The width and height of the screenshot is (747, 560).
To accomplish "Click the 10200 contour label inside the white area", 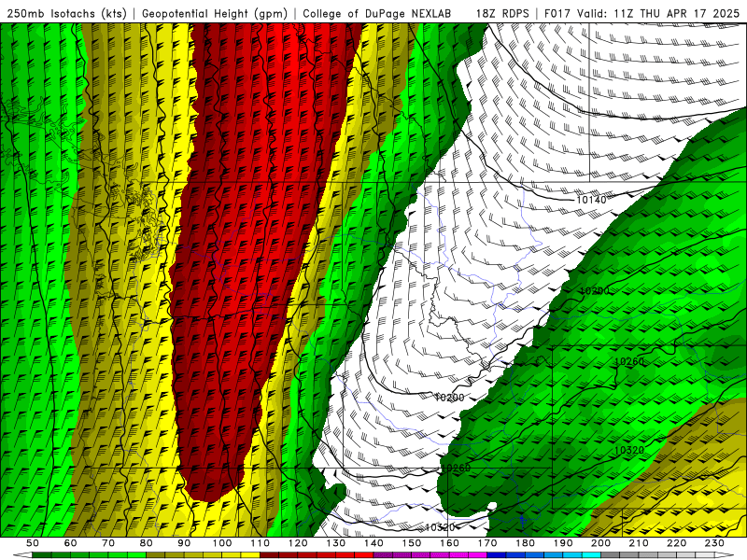I will (x=449, y=398).
